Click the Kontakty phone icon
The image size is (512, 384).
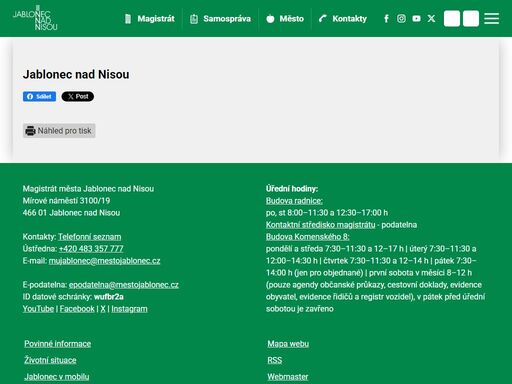tap(322, 18)
